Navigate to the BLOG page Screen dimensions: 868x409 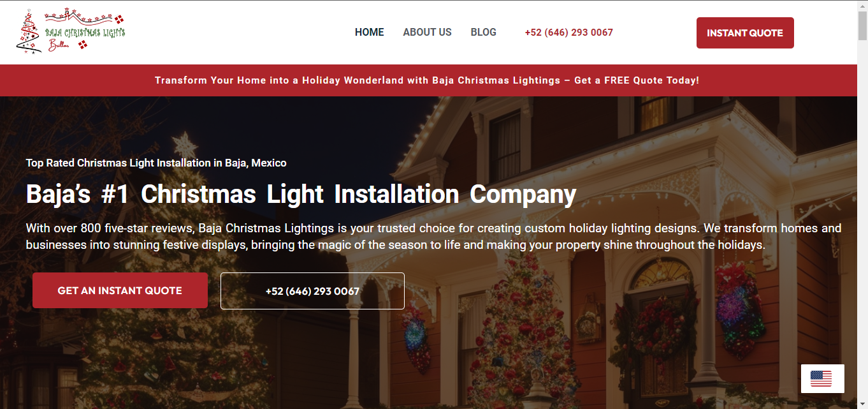tap(483, 33)
